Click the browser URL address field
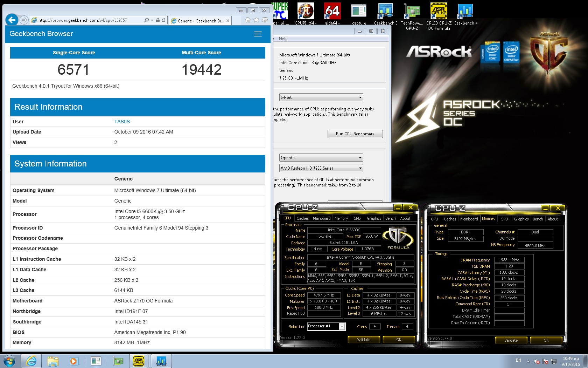The width and height of the screenshot is (588, 368). click(87, 20)
